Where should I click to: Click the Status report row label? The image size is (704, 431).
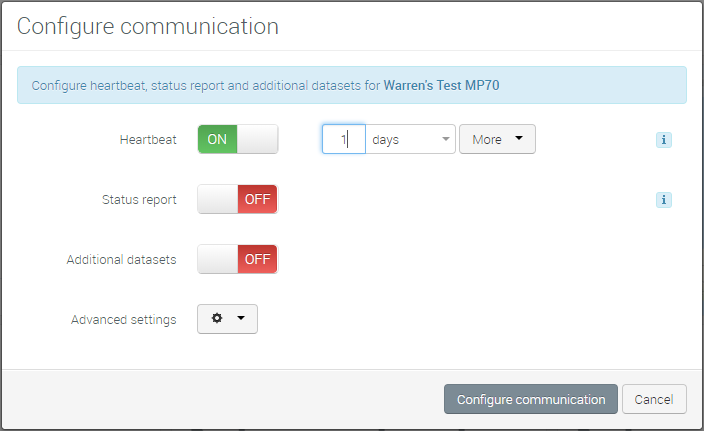tap(139, 200)
